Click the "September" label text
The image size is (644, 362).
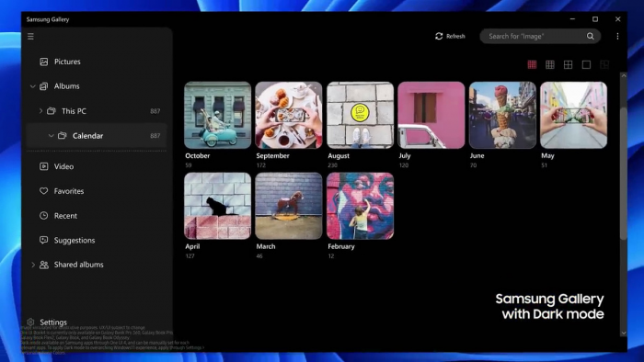coord(272,156)
